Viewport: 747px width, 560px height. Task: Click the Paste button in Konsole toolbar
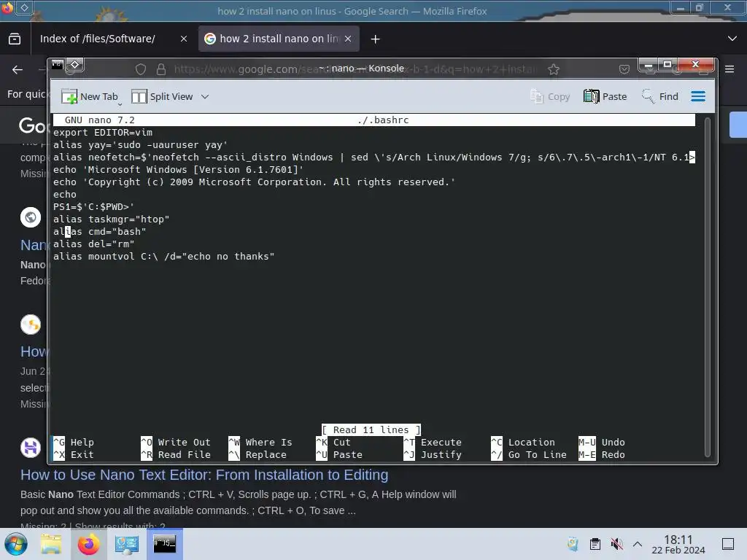[605, 97]
